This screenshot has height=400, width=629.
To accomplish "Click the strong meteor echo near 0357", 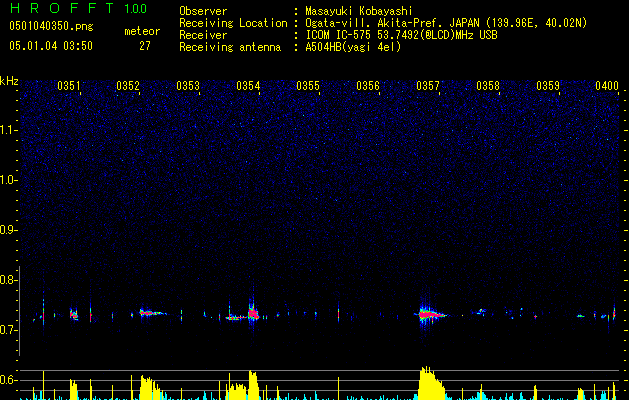I will 430,314.
